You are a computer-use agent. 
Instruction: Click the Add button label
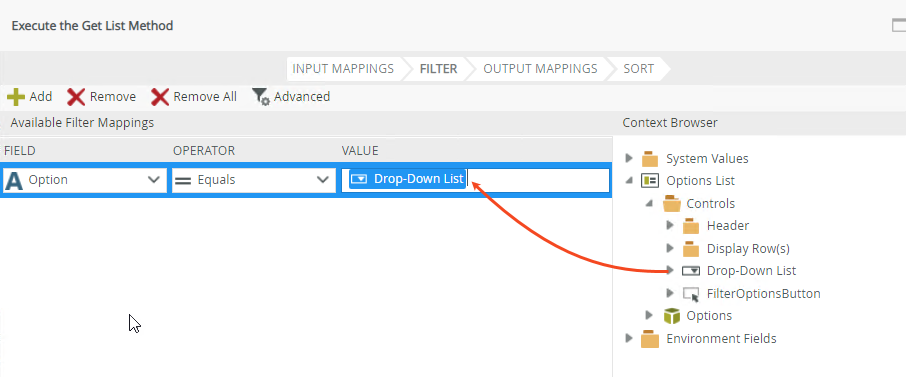click(x=41, y=97)
